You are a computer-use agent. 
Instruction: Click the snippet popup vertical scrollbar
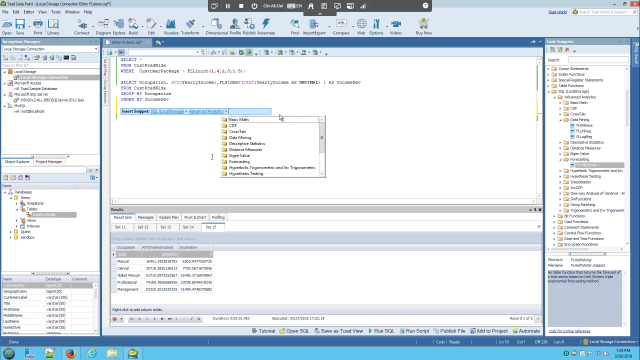(x=322, y=147)
